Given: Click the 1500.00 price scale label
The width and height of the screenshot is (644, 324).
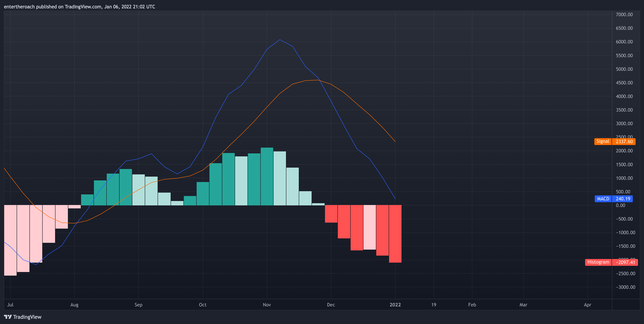Looking at the screenshot, I should point(624,164).
